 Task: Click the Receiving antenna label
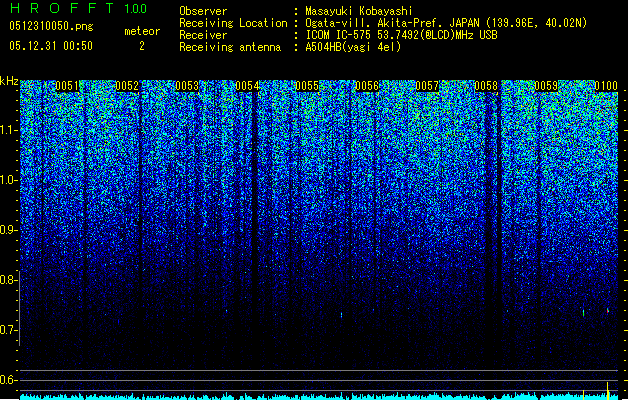[230, 47]
